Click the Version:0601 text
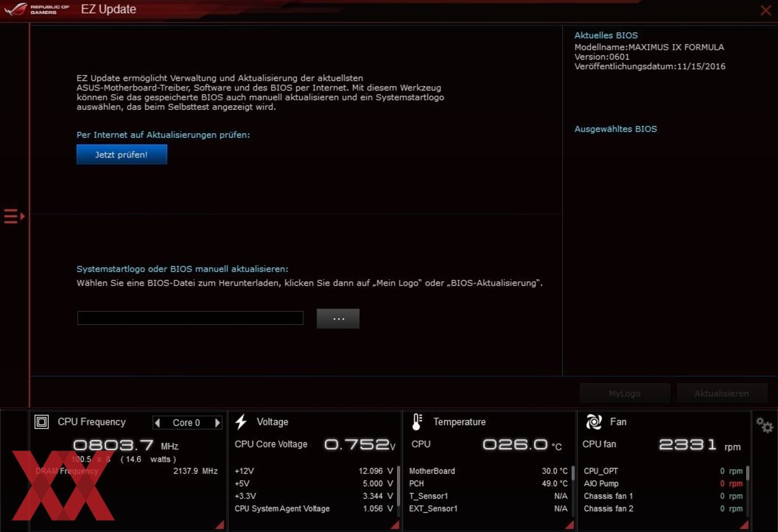This screenshot has width=778, height=532. coord(602,57)
